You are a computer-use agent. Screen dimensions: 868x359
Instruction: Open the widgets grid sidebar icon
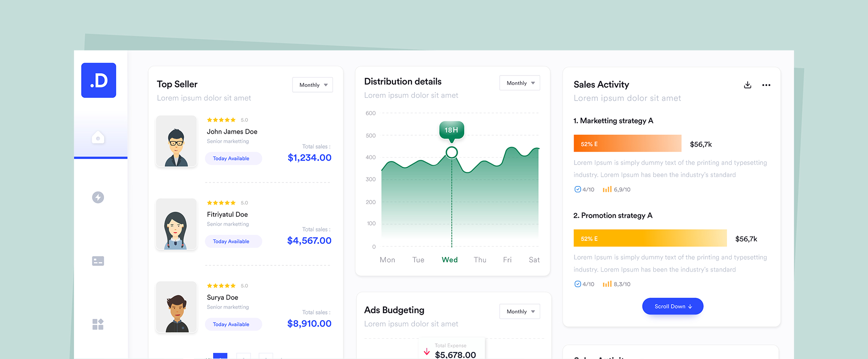(98, 324)
